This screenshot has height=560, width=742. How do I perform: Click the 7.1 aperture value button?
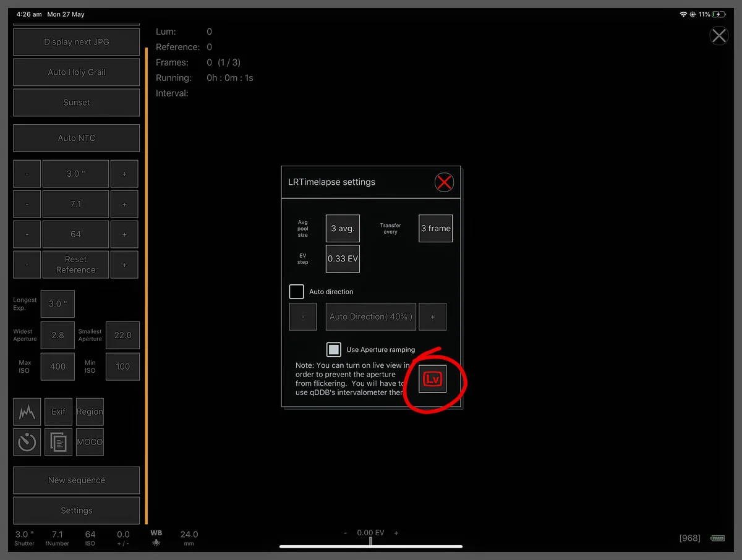[75, 204]
